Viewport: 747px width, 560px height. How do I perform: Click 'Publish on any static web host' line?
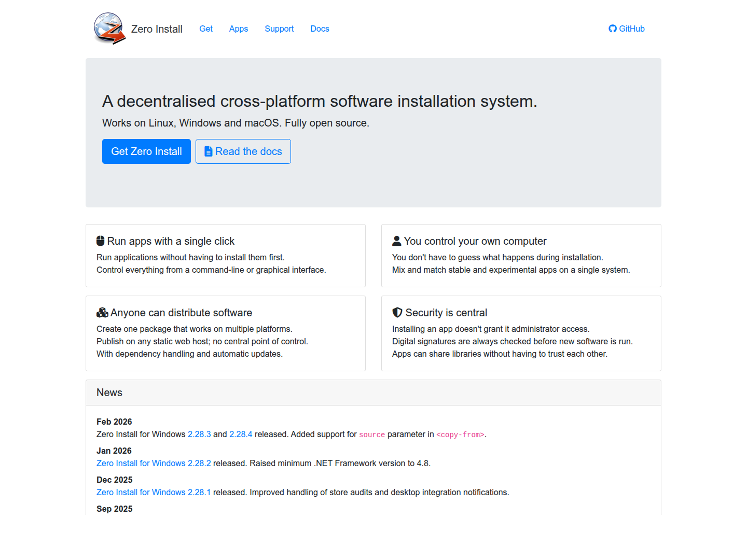[202, 341]
